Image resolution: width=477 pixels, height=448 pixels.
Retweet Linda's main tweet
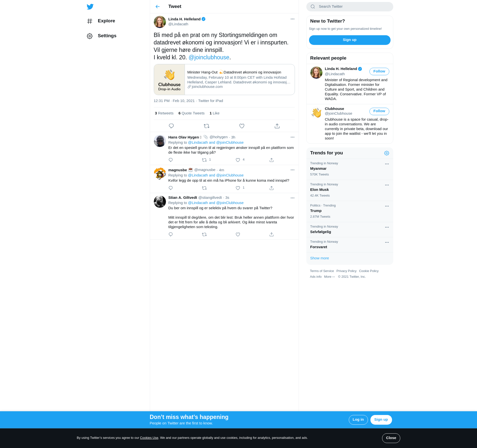(x=206, y=126)
